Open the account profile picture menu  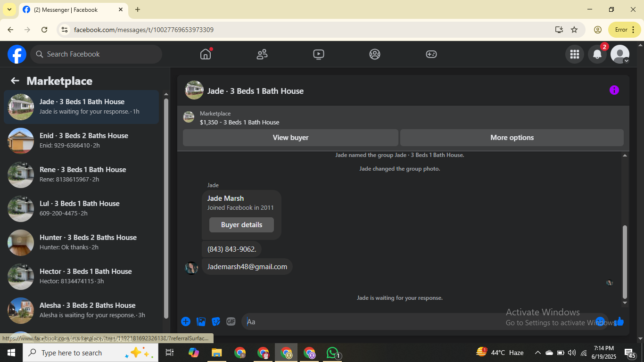pyautogui.click(x=620, y=54)
